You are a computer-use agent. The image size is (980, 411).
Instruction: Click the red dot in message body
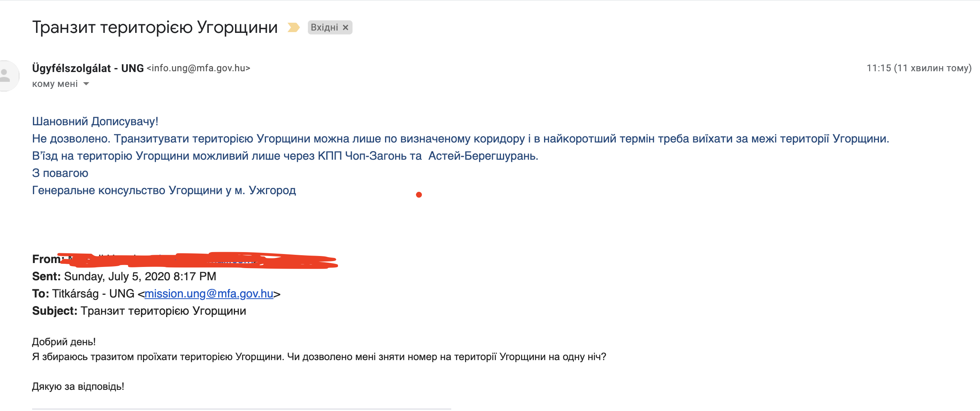(x=419, y=195)
